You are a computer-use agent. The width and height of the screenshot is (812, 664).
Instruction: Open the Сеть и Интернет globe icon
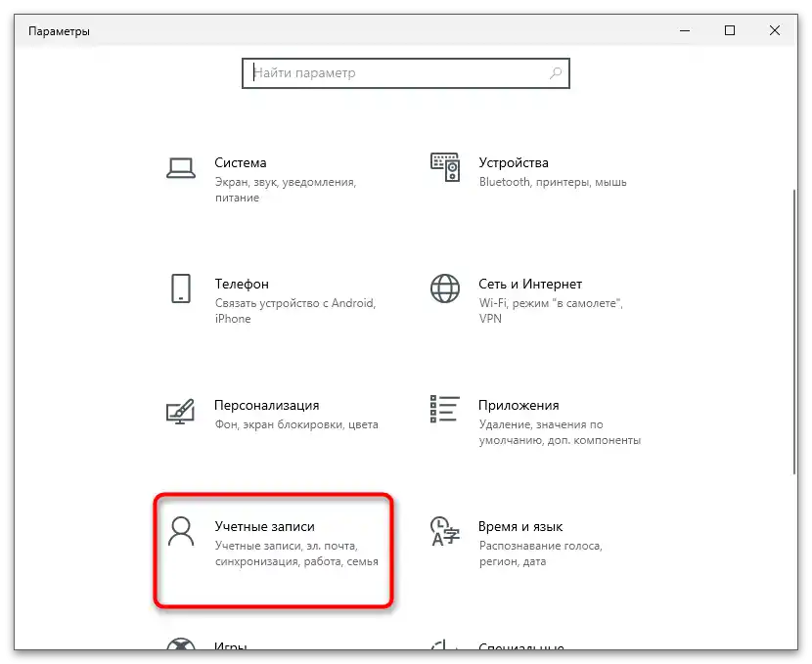click(445, 288)
